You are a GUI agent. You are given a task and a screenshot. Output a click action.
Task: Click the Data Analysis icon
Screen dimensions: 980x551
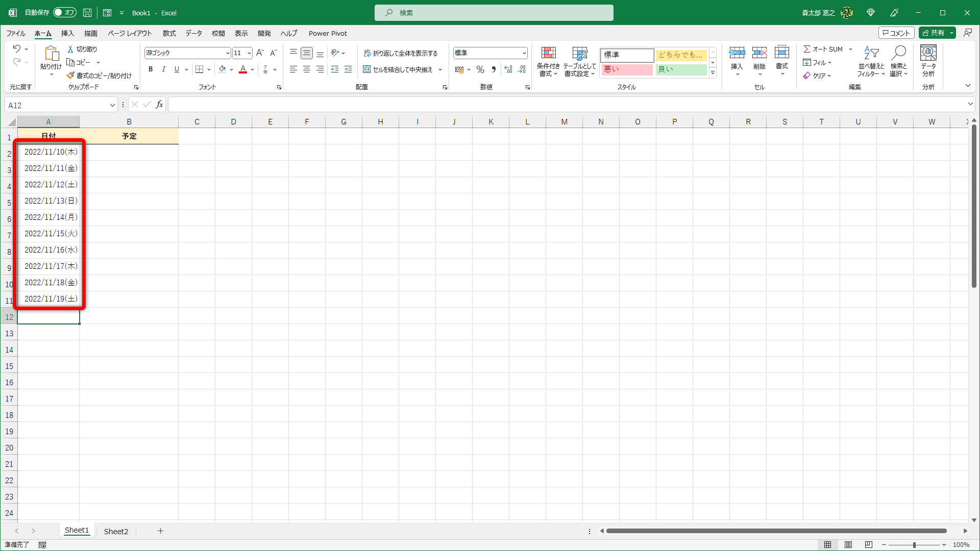click(x=928, y=53)
